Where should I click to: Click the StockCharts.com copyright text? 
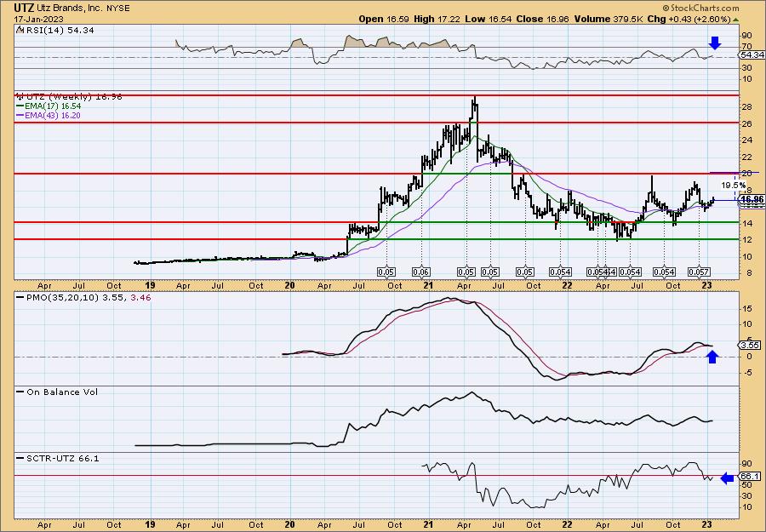pos(700,8)
